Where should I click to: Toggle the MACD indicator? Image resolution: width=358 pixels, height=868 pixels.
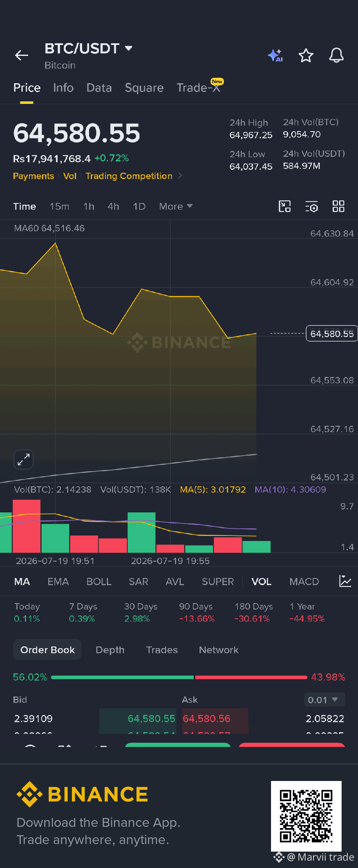304,581
